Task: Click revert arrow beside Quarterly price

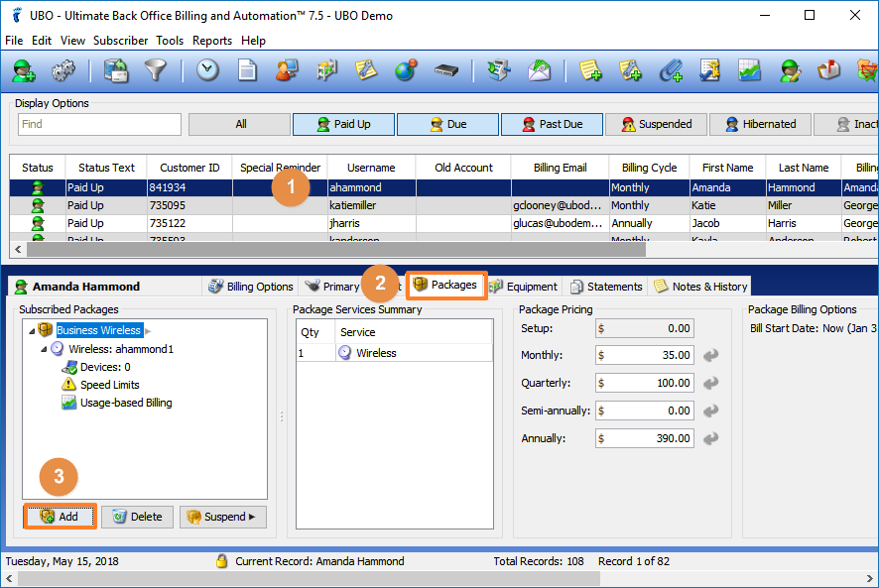Action: point(710,384)
